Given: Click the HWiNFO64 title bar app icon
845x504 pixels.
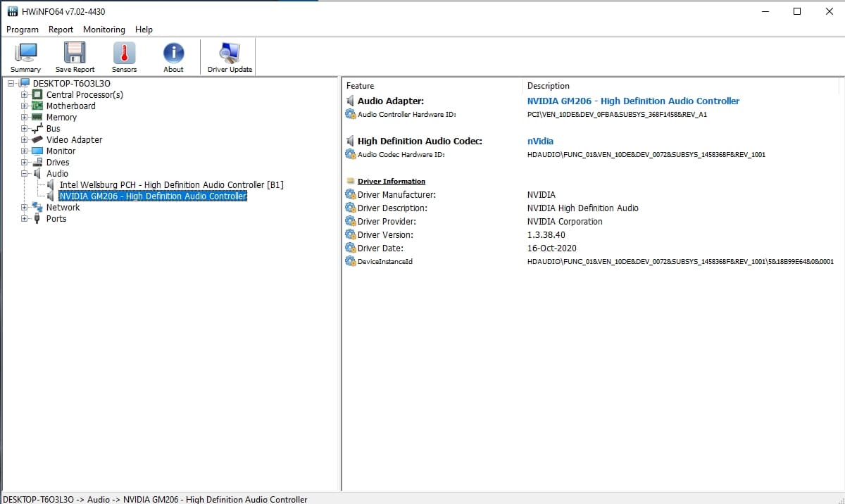Looking at the screenshot, I should [x=11, y=11].
